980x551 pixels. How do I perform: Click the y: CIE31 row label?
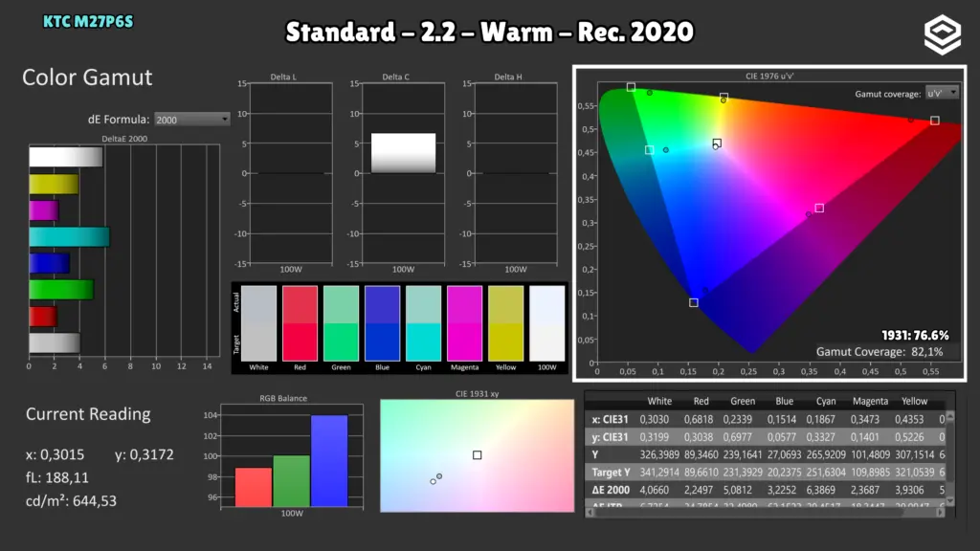[x=610, y=436]
